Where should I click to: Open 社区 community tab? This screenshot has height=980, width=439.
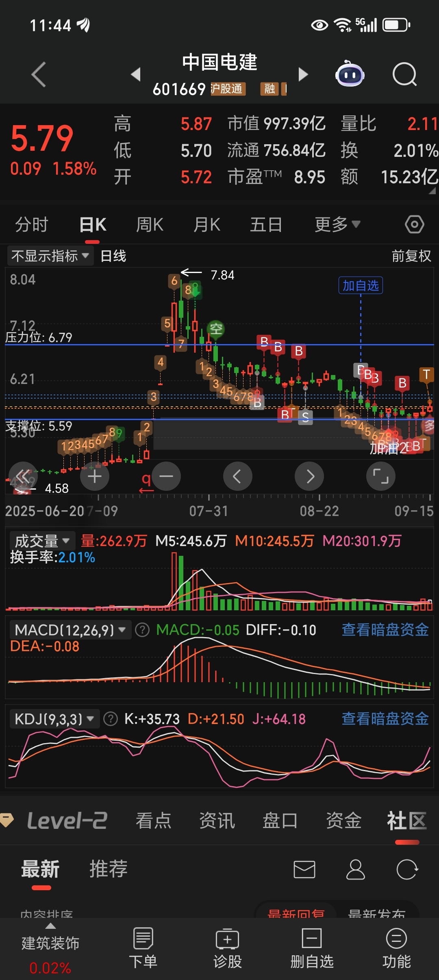[x=407, y=821]
